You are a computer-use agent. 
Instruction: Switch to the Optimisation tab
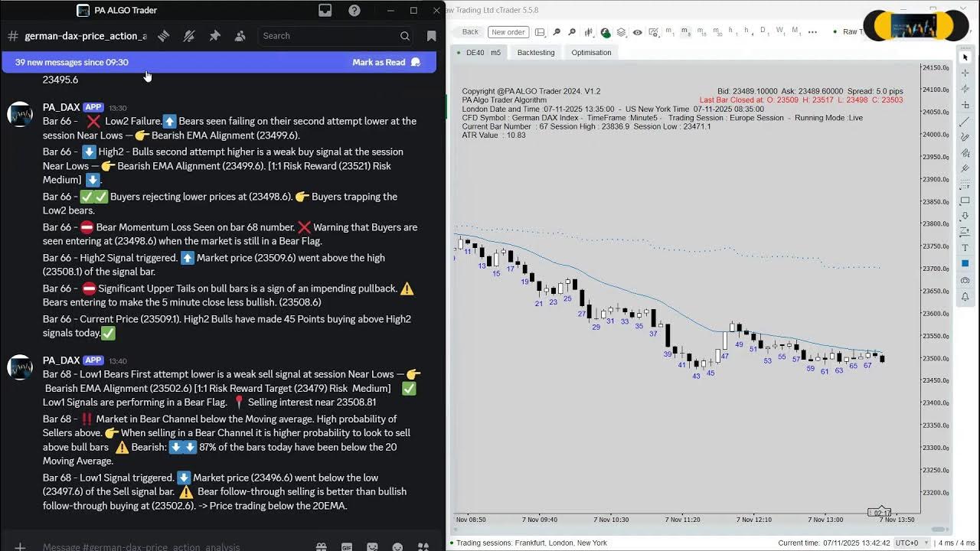(x=591, y=52)
